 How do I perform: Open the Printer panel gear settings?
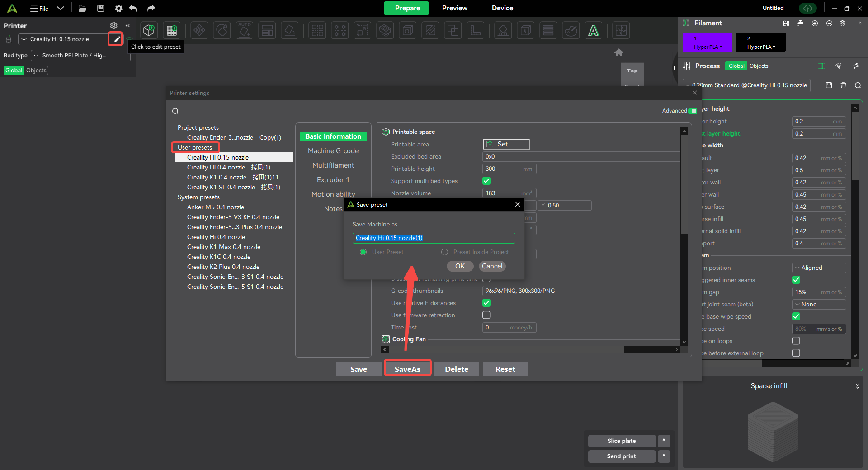coord(114,25)
